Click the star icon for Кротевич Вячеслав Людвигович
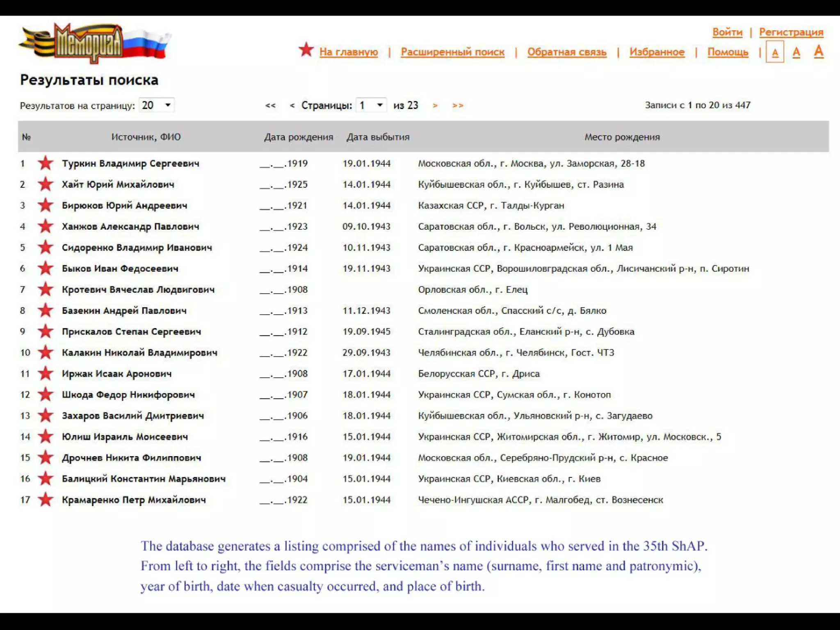Image resolution: width=840 pixels, height=630 pixels. pos(46,289)
